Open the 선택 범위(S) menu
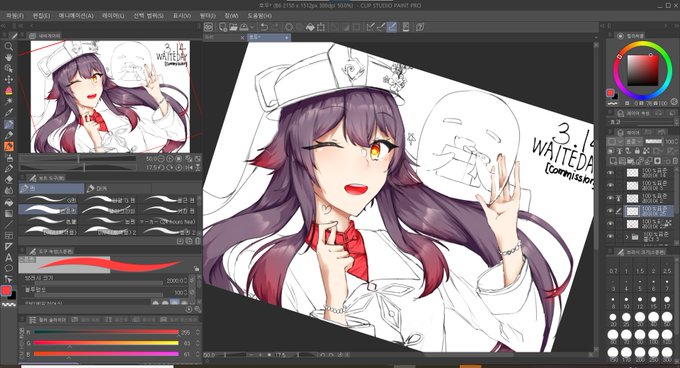 tap(148, 16)
